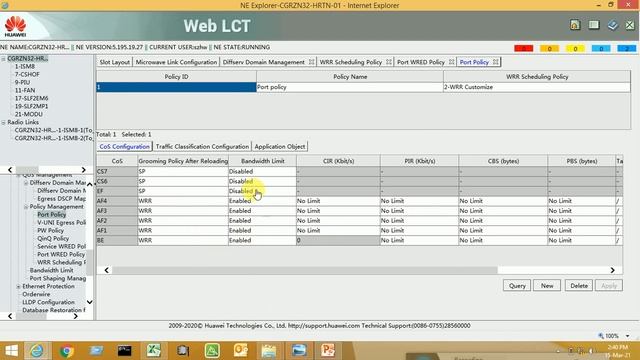This screenshot has width=640, height=360.
Task: Click the yellow minor alarm counter
Action: click(575, 48)
